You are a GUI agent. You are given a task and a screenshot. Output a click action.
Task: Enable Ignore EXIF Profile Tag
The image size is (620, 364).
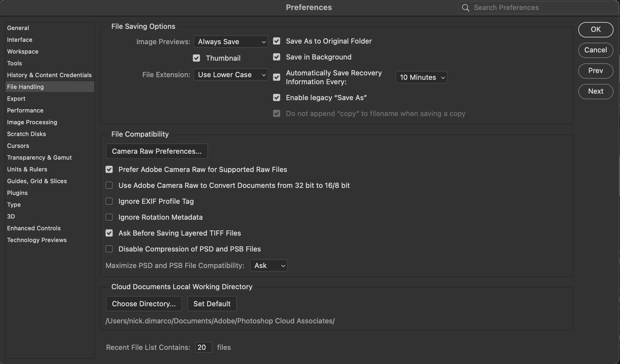109,201
